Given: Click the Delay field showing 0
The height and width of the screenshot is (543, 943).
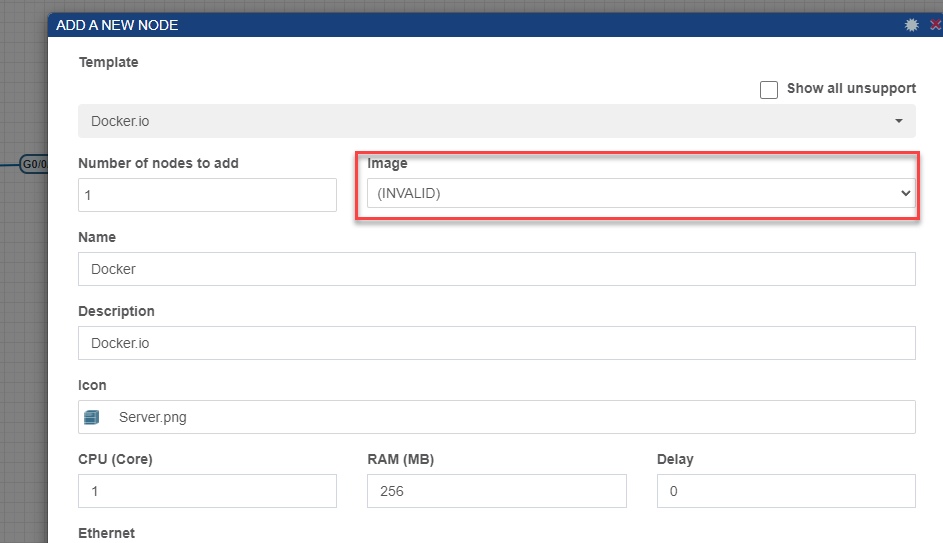Looking at the screenshot, I should [x=786, y=491].
